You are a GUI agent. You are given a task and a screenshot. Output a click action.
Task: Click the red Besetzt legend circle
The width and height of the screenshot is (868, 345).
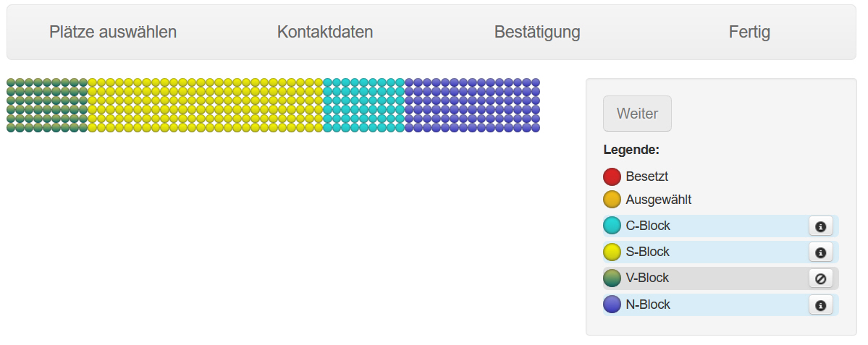612,176
